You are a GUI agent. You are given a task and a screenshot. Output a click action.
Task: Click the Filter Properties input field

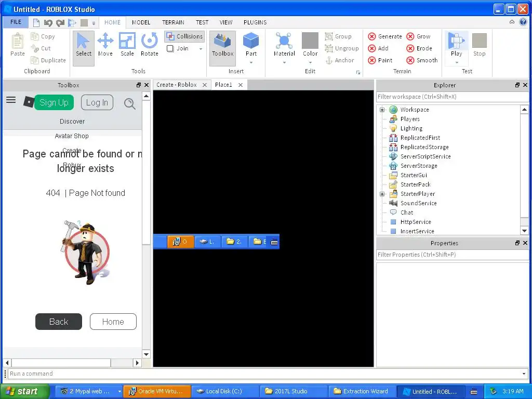451,255
